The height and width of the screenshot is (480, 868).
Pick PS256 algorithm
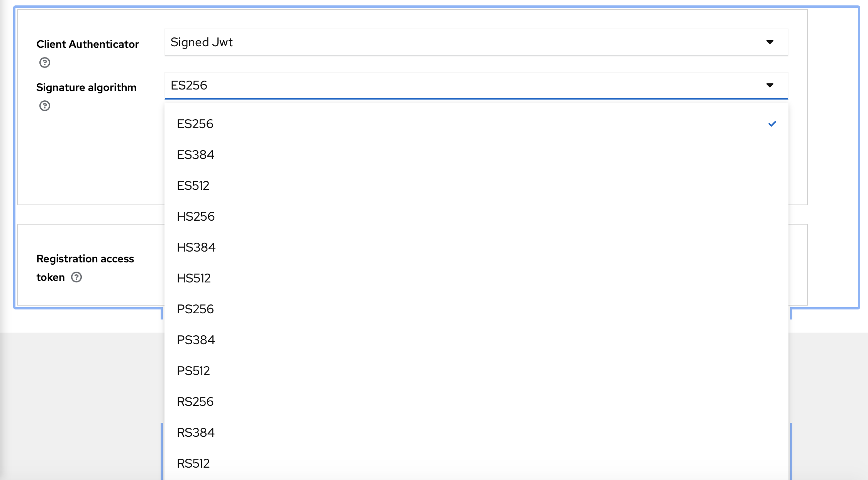coord(476,309)
